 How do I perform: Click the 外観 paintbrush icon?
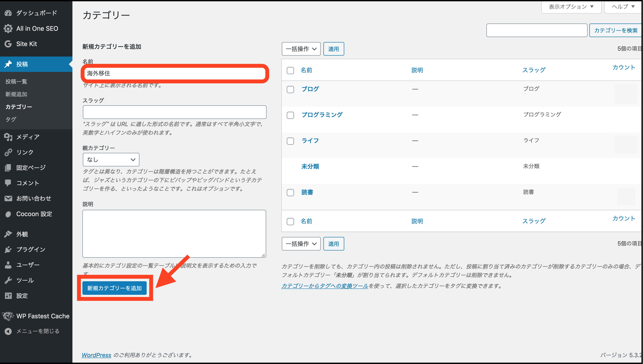coord(8,234)
